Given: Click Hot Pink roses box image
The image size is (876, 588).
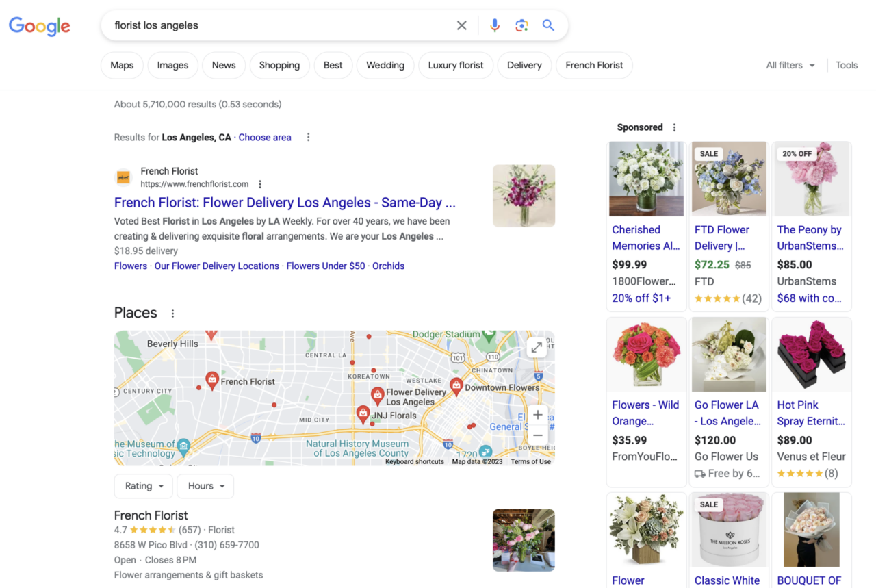Looking at the screenshot, I should click(x=812, y=355).
